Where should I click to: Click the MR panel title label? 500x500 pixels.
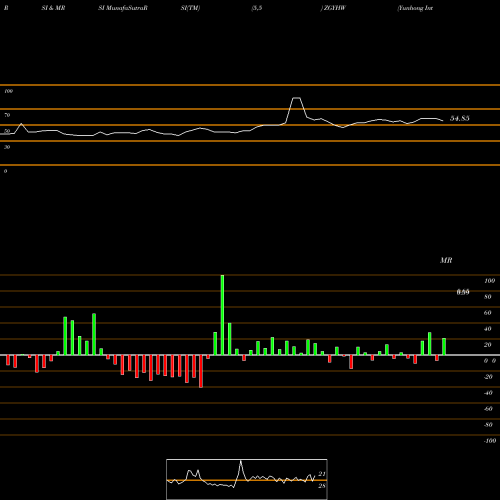(446, 260)
